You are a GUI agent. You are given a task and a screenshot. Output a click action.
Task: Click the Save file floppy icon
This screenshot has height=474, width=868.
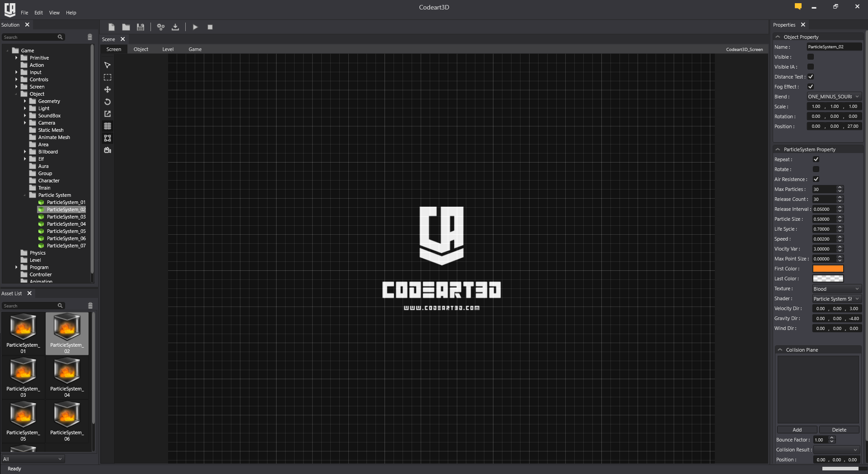[x=141, y=27]
